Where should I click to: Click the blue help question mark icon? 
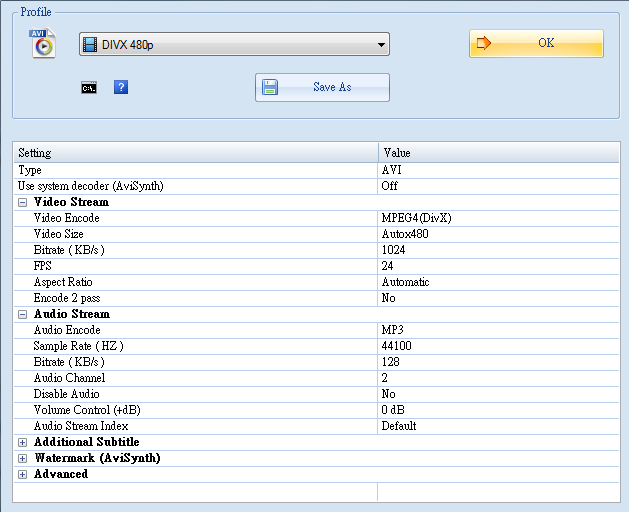121,88
